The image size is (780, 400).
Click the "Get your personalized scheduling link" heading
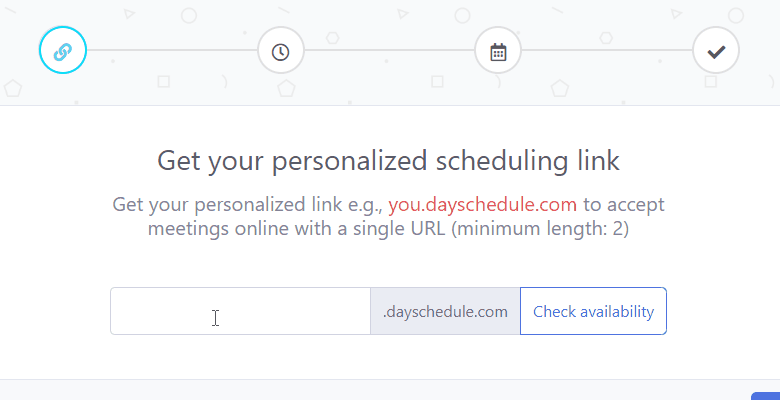click(x=389, y=161)
